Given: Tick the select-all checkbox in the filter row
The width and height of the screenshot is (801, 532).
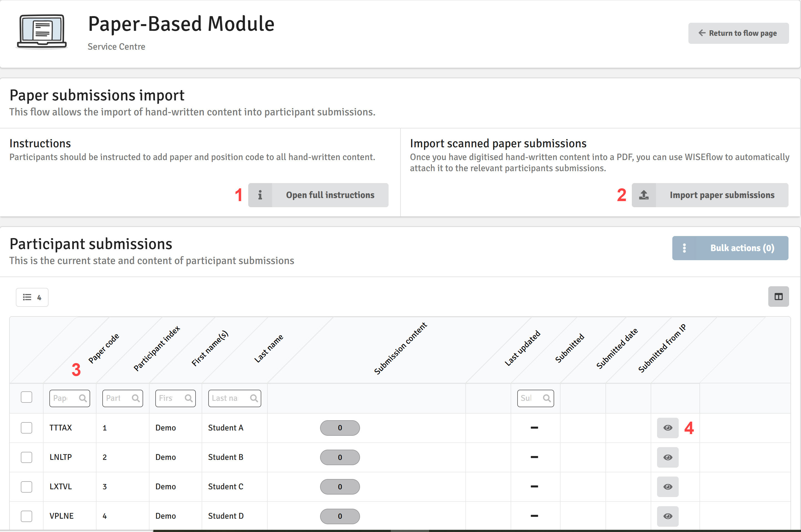Looking at the screenshot, I should point(26,397).
